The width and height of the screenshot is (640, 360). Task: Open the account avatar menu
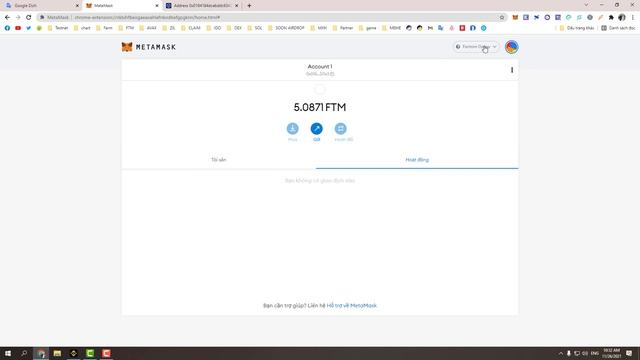tap(511, 47)
